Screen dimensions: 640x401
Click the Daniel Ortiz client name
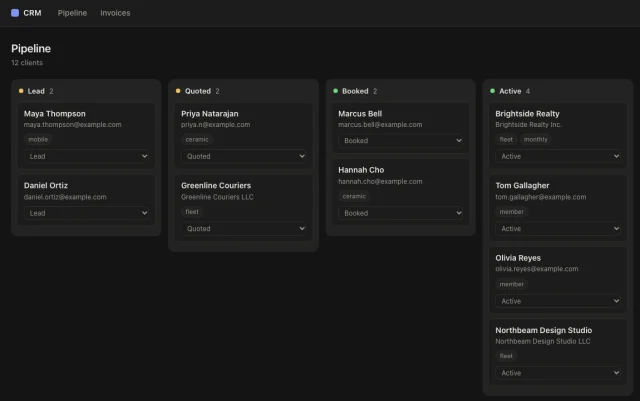pos(46,185)
